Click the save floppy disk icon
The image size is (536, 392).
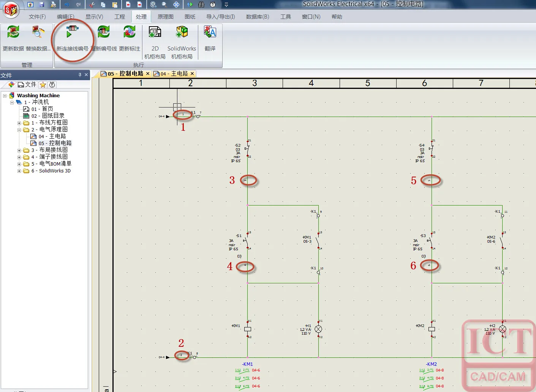point(42,5)
